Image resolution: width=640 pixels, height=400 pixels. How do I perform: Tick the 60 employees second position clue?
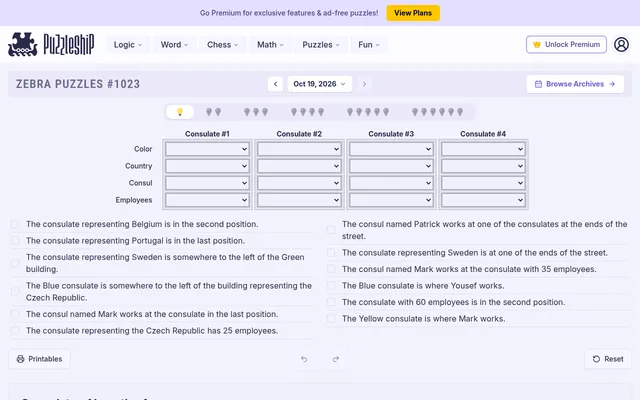click(331, 302)
